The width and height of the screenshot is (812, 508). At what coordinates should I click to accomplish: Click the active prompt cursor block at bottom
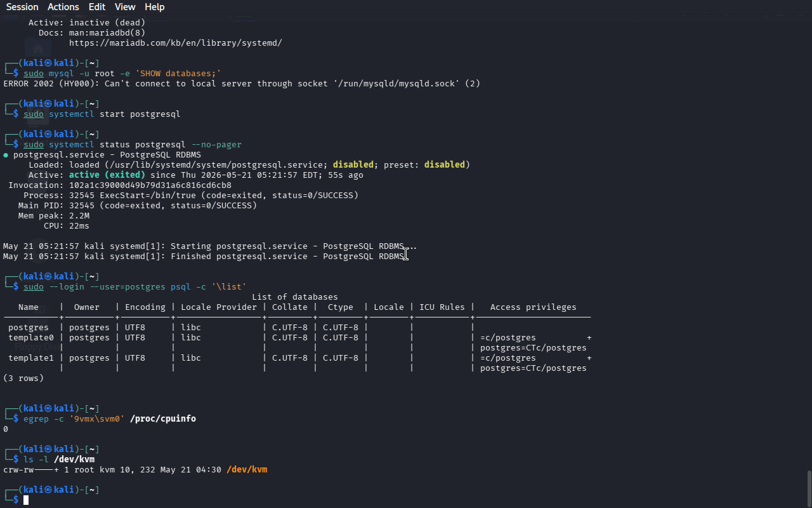(26, 500)
